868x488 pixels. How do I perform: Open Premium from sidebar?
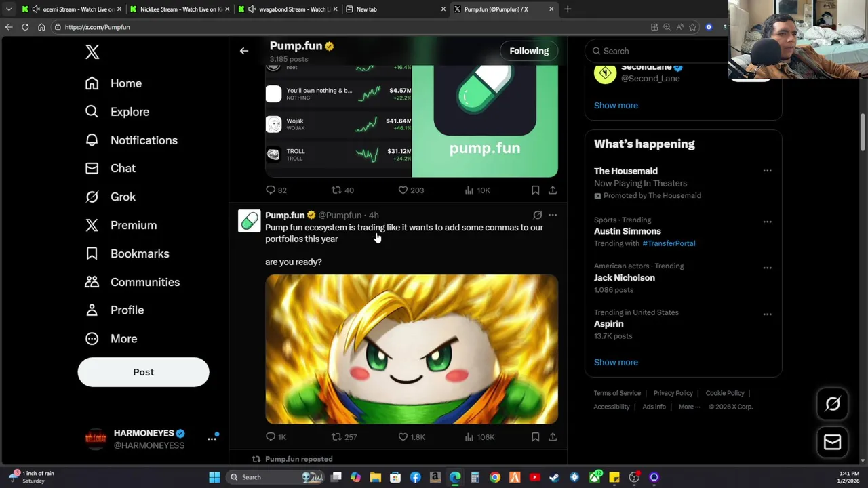tap(121, 225)
